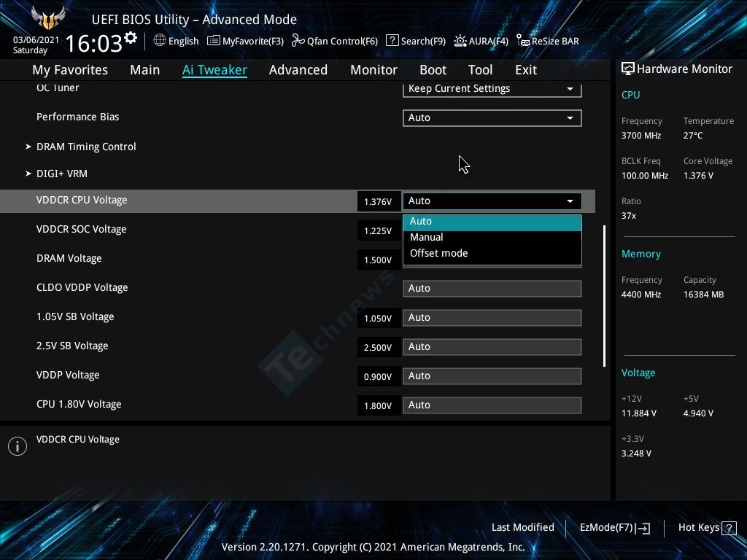The height and width of the screenshot is (560, 747).
Task: Click the ReSize BAR icon
Action: click(523, 41)
